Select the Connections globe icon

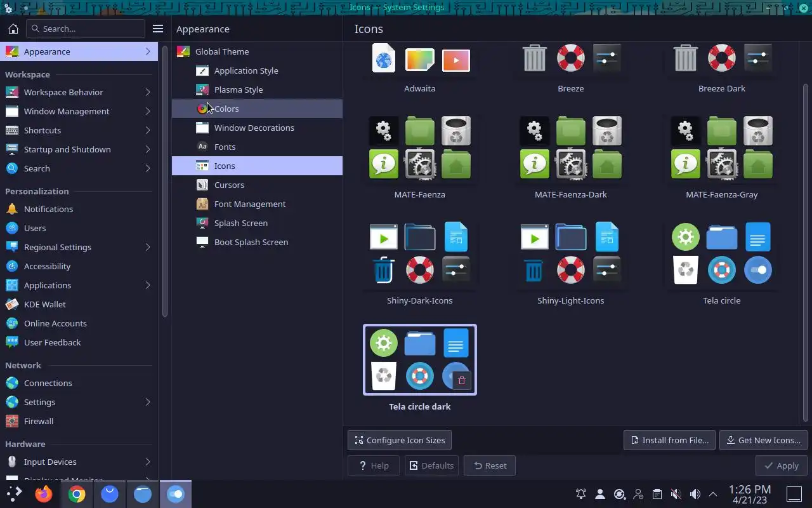point(11,383)
